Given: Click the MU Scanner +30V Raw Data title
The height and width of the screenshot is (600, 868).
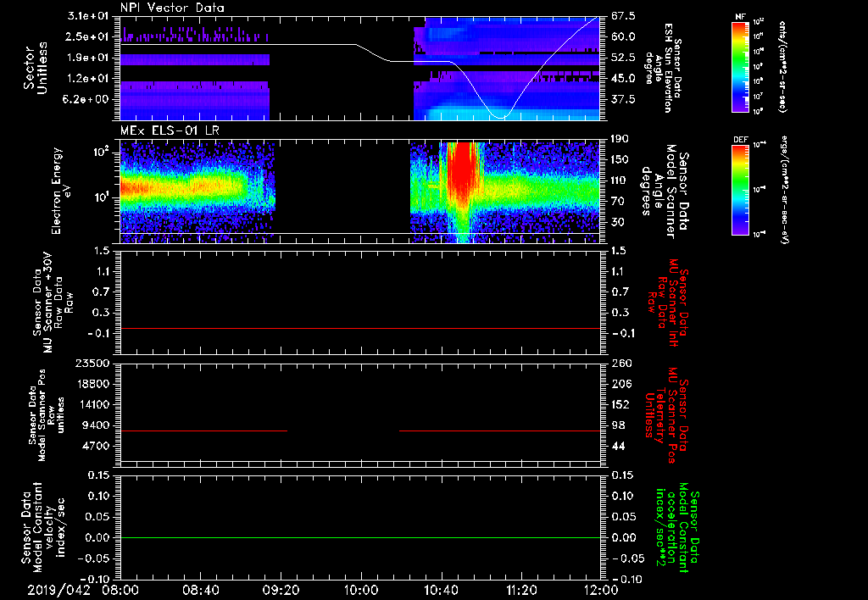Looking at the screenshot, I should pyautogui.click(x=53, y=303).
